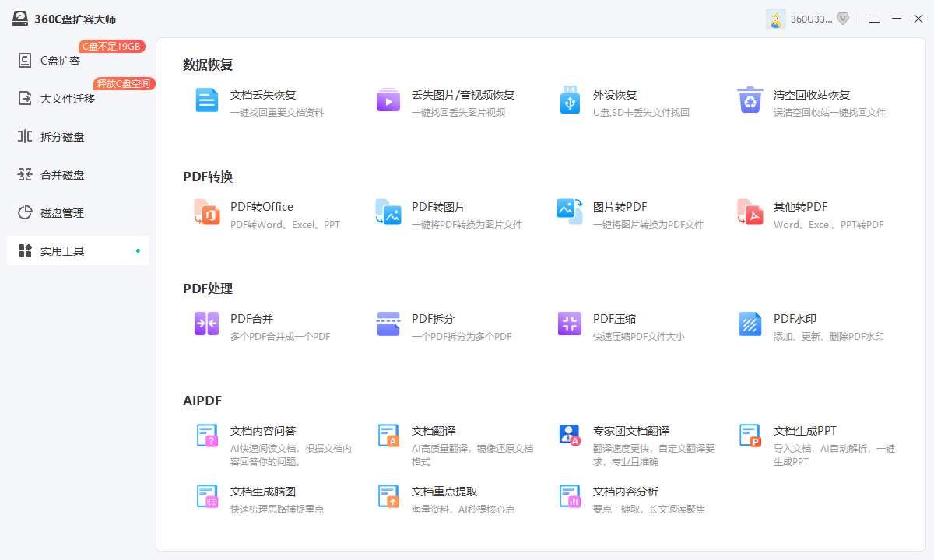Click the text 一键将图片转换为PDF文件
Image resolution: width=934 pixels, height=560 pixels.
point(648,225)
